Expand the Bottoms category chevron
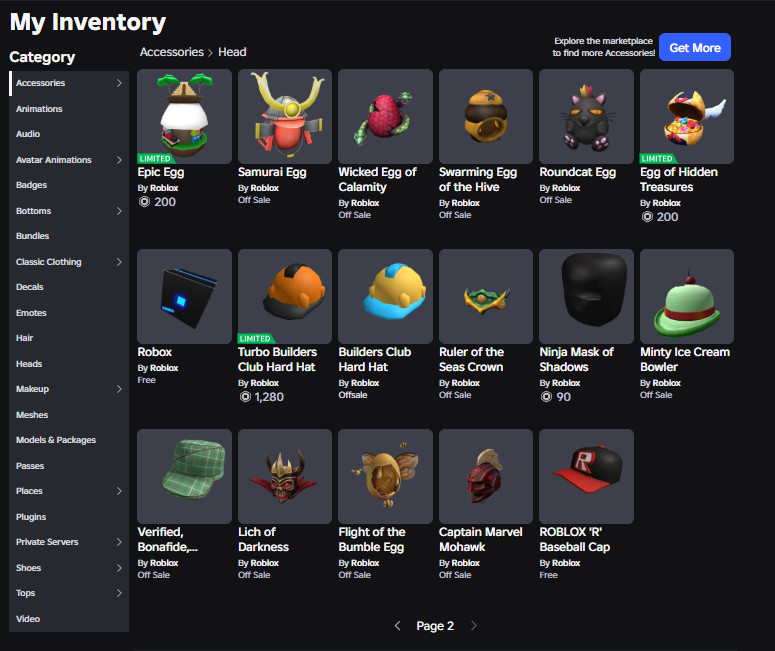The height and width of the screenshot is (651, 775). click(119, 211)
